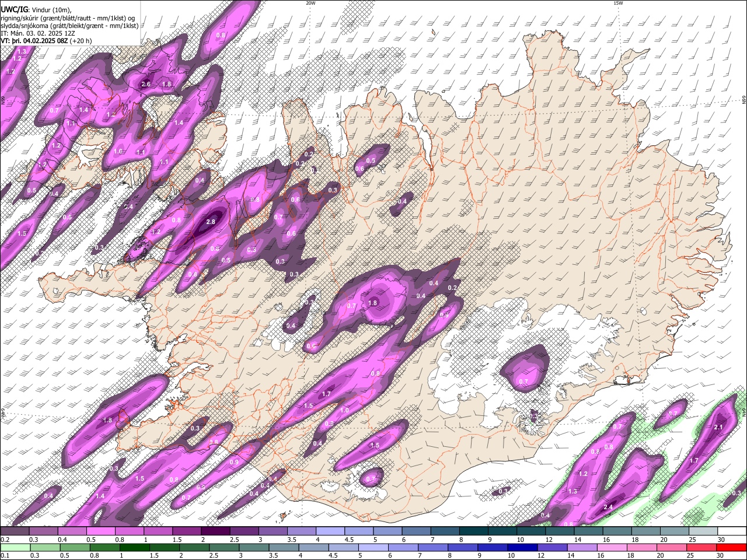
Task: Pick the upper-scale swatch starting at 1.5
Action: (x=186, y=531)
